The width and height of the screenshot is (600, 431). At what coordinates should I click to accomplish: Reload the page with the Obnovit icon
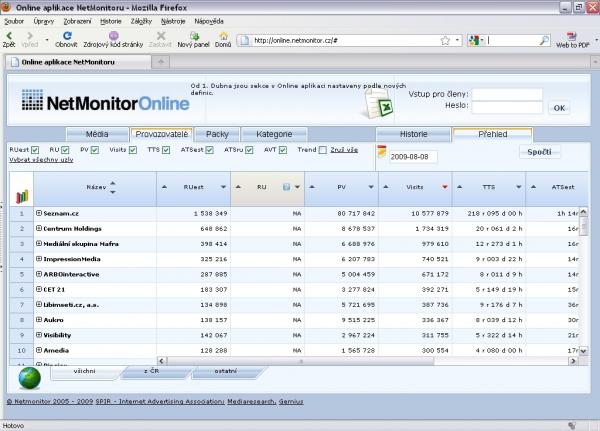click(67, 36)
